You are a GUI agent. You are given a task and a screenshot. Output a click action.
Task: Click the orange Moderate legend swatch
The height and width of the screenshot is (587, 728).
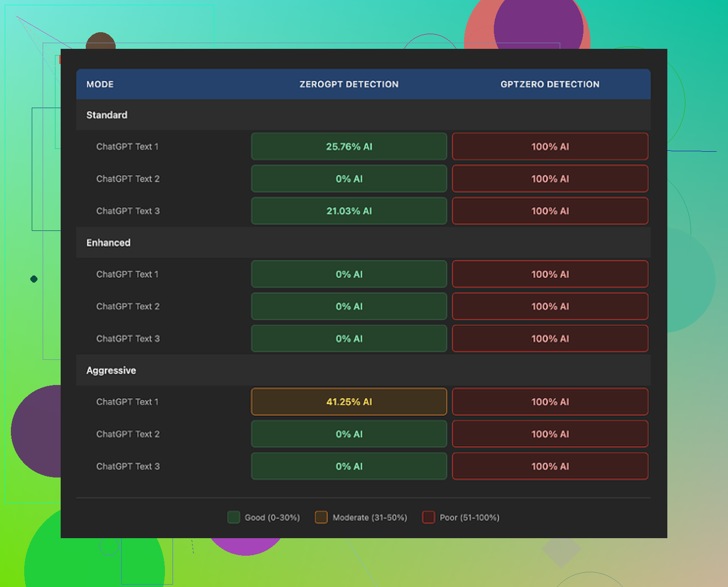321,517
